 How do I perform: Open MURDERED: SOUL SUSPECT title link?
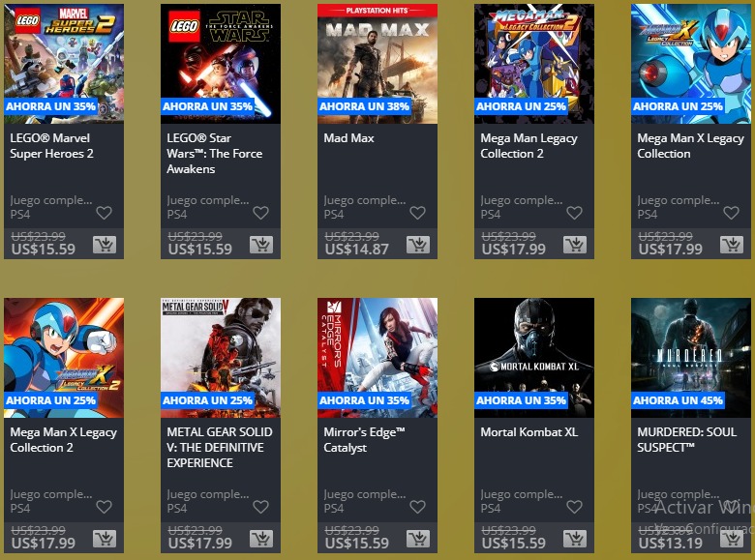point(686,440)
